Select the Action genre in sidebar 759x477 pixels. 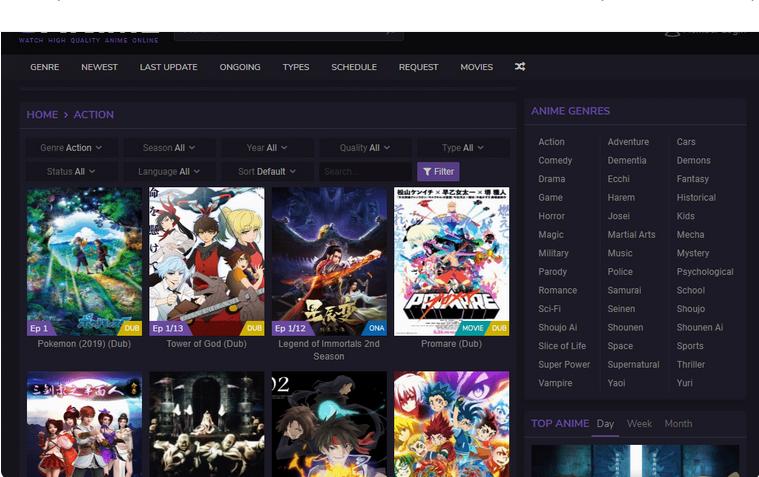[551, 142]
